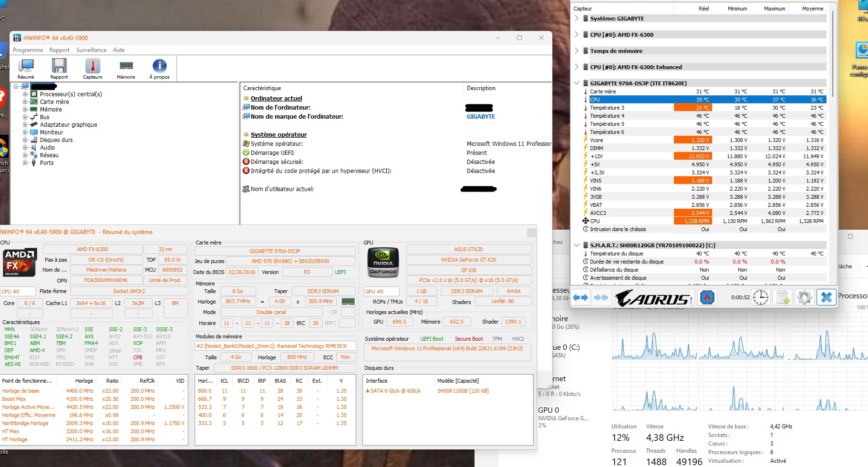The image size is (868, 467).
Task: Open the Surveillance menu
Action: [x=91, y=50]
